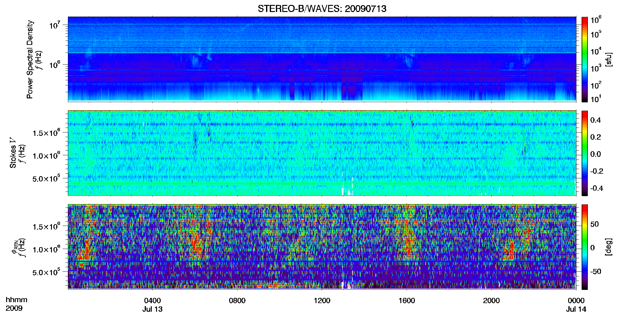This screenshot has width=644, height=332.
Task: Click the 50 degree color bar label
Action: 595,224
